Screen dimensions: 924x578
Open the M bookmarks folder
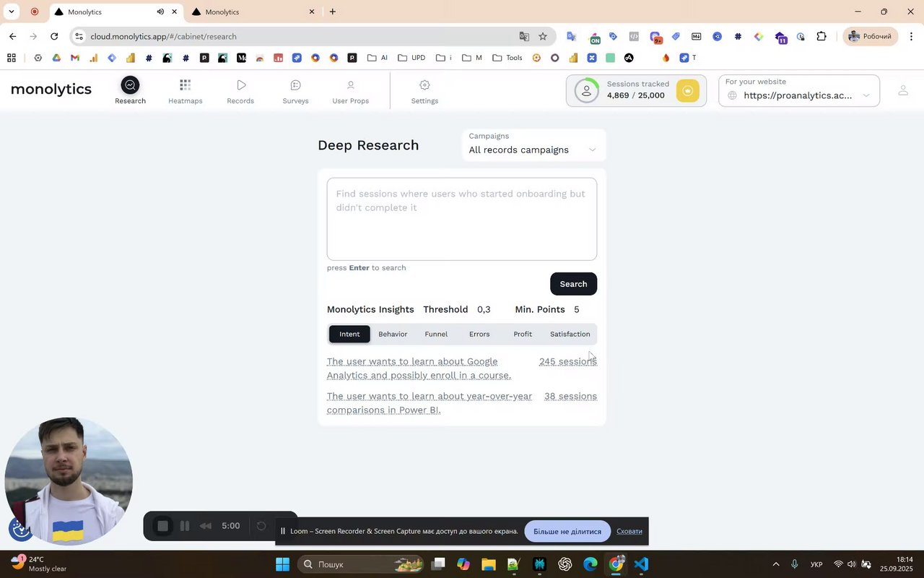pos(472,58)
